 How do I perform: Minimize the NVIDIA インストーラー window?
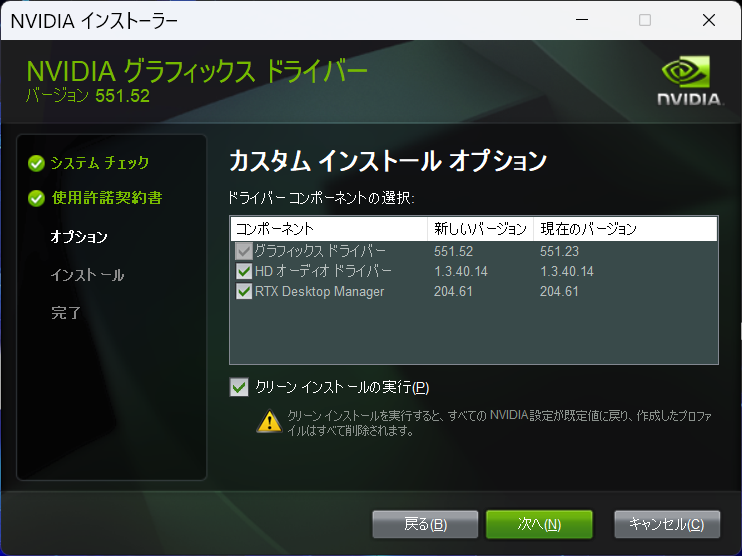click(x=582, y=20)
